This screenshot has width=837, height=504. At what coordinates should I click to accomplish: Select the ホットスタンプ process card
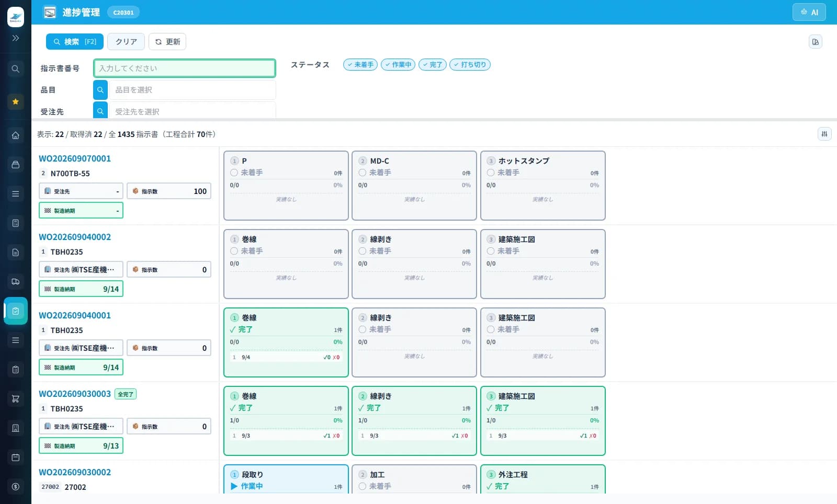point(543,186)
